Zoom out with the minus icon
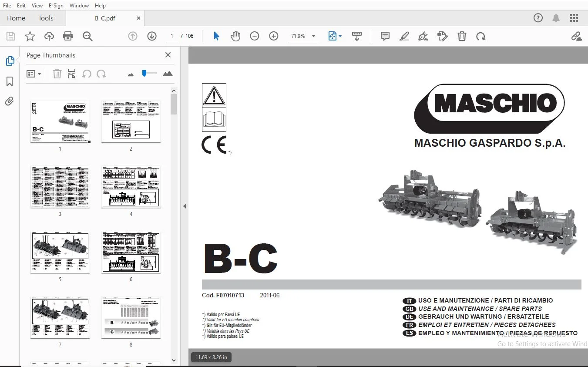This screenshot has width=588, height=367. click(255, 36)
